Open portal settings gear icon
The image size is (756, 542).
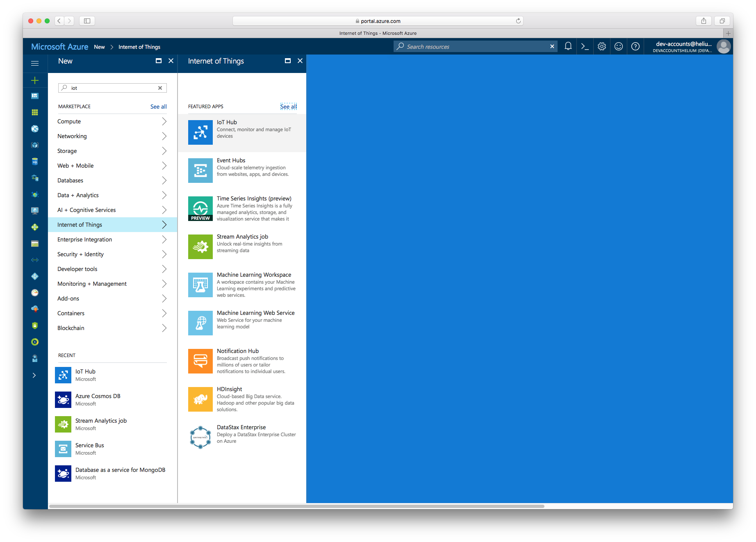(x=601, y=47)
